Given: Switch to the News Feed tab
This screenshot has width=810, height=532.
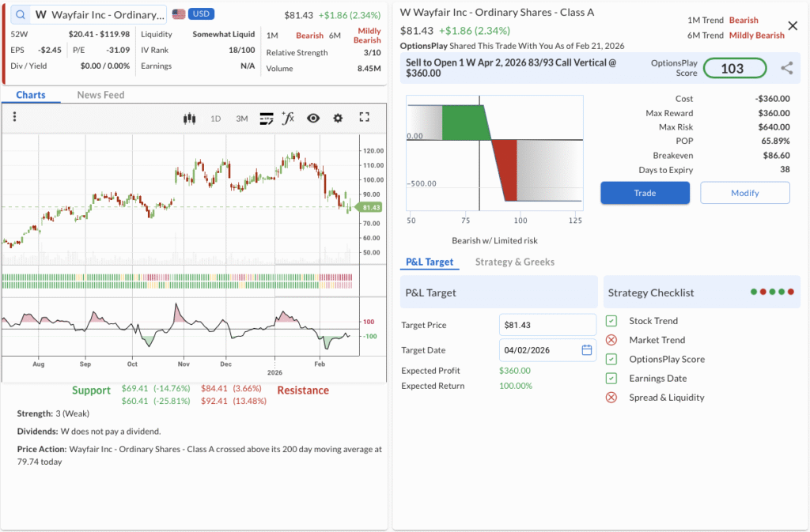Looking at the screenshot, I should click(100, 95).
